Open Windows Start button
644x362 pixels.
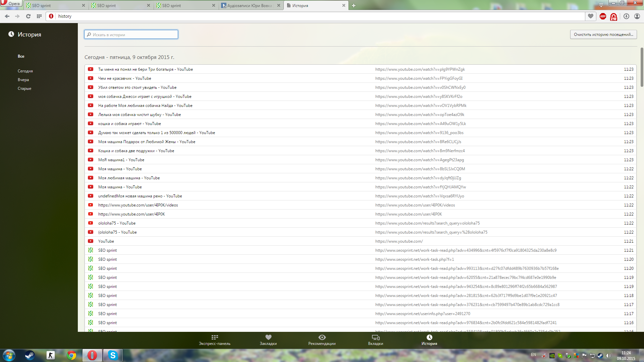pyautogui.click(x=9, y=355)
